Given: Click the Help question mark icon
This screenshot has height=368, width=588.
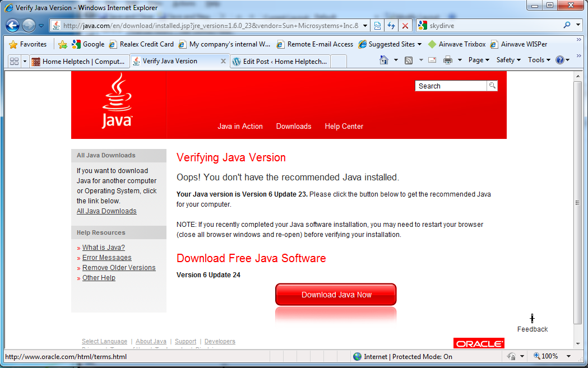Looking at the screenshot, I should pyautogui.click(x=560, y=60).
